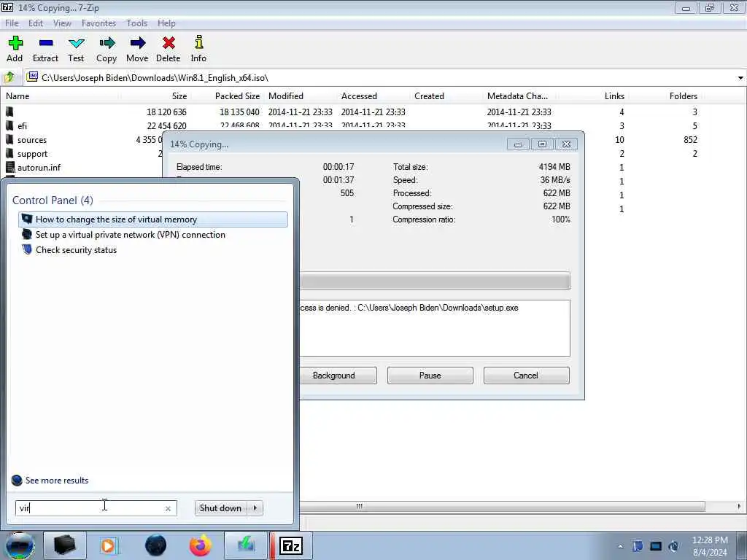Expand the address bar path dropdown
Image resolution: width=747 pixels, height=560 pixels.
pyautogui.click(x=740, y=77)
